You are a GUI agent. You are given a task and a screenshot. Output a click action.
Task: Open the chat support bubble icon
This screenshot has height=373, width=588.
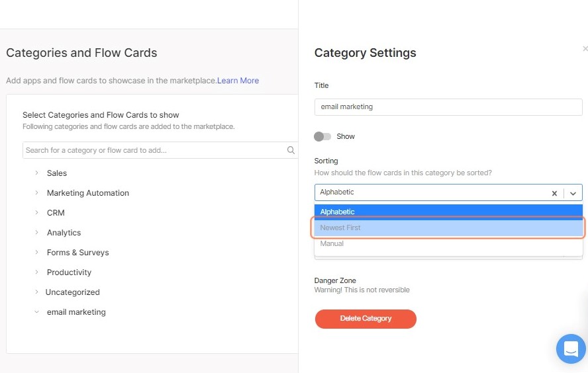click(x=571, y=349)
